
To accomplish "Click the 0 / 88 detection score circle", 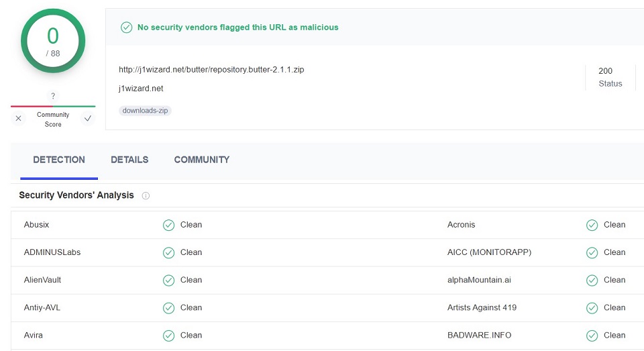I will click(x=53, y=41).
